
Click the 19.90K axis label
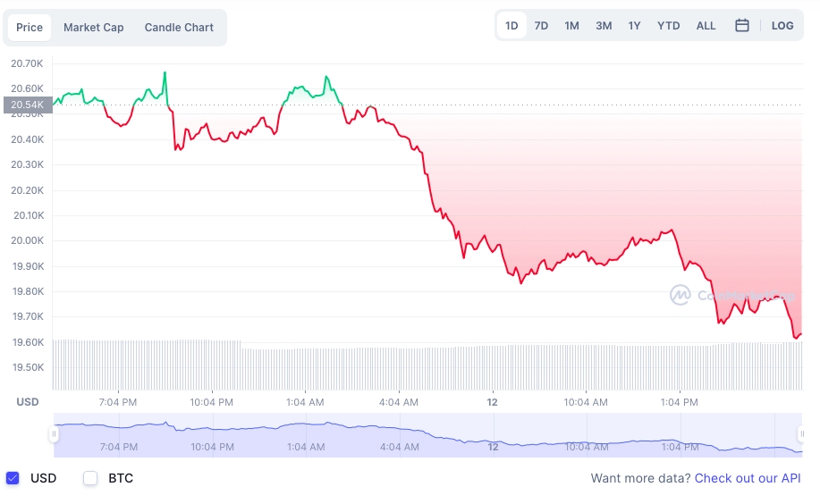28,266
